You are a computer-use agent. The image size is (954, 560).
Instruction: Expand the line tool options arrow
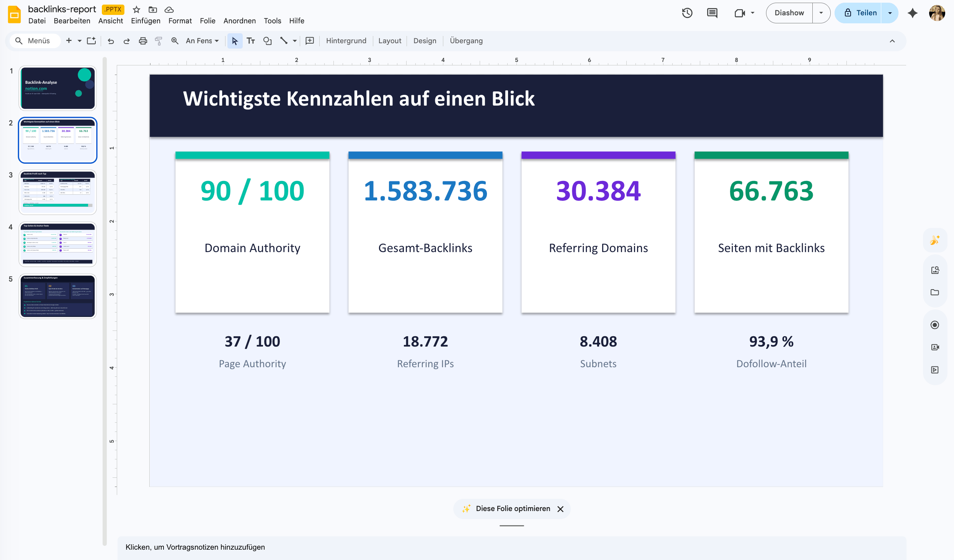click(294, 41)
